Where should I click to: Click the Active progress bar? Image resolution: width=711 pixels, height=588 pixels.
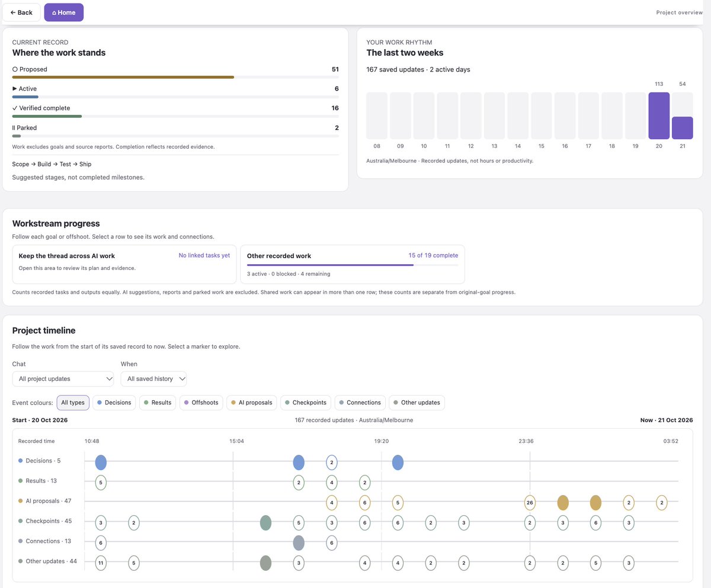click(x=175, y=97)
